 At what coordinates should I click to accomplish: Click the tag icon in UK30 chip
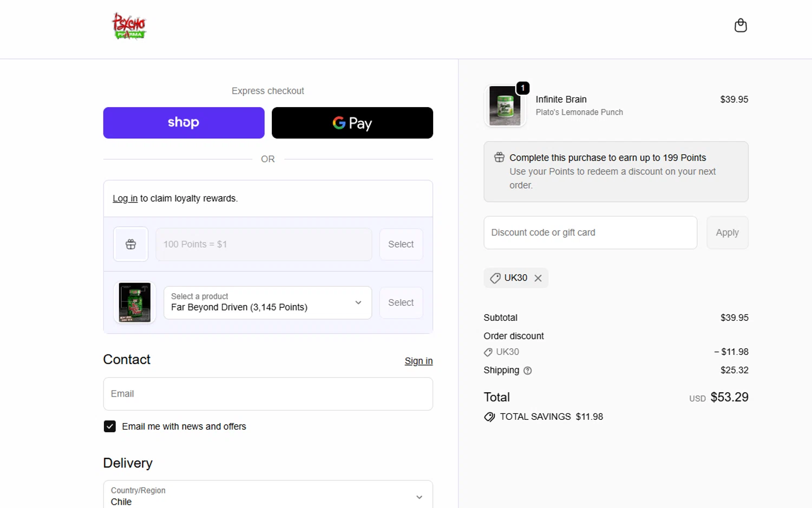(495, 278)
